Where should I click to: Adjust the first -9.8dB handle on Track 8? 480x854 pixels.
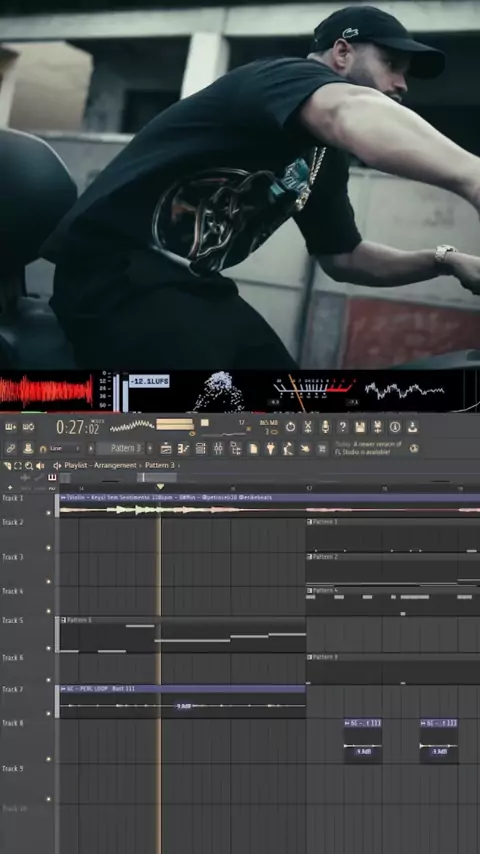click(363, 752)
